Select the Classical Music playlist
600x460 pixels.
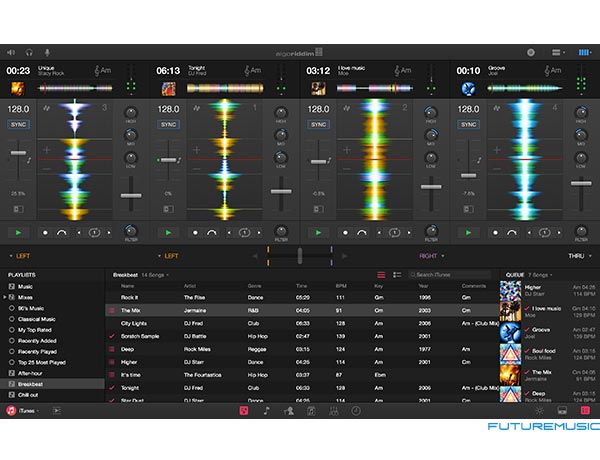[37, 319]
